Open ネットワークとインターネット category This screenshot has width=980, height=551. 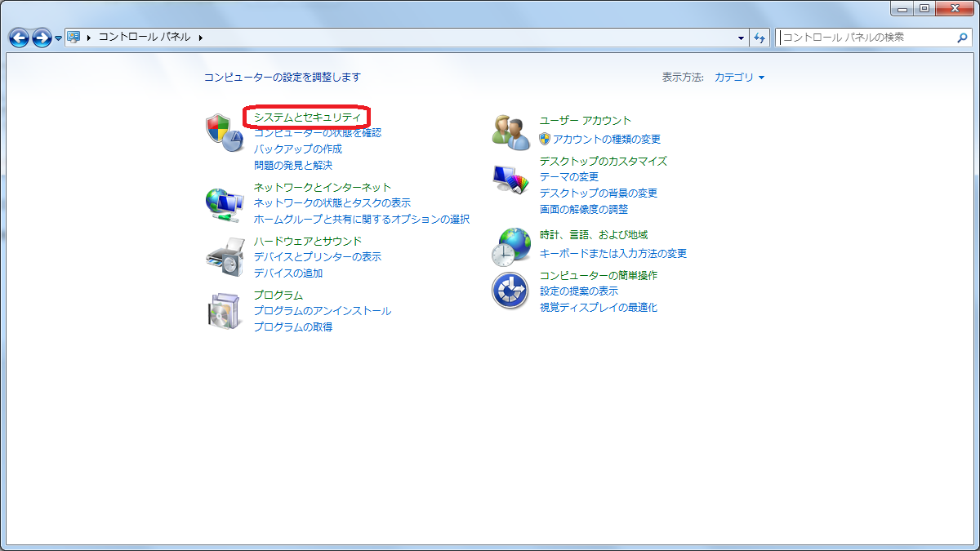point(322,187)
